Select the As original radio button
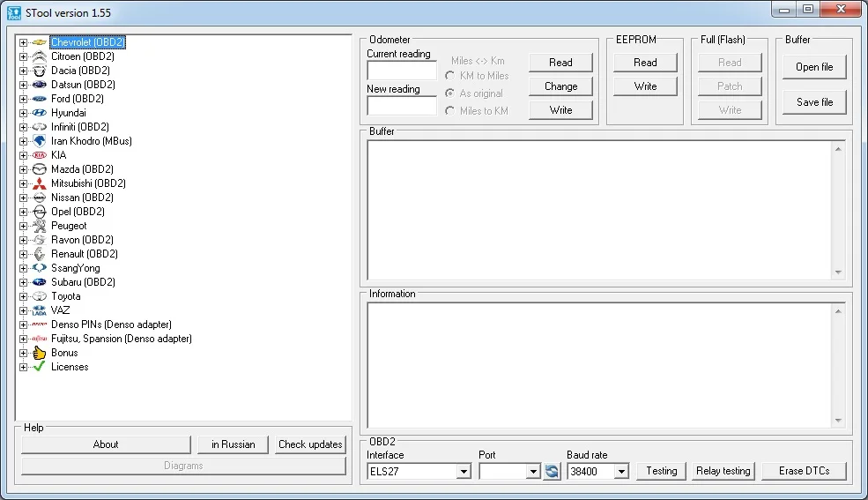Screen dimensions: 868x500 [x=450, y=93]
